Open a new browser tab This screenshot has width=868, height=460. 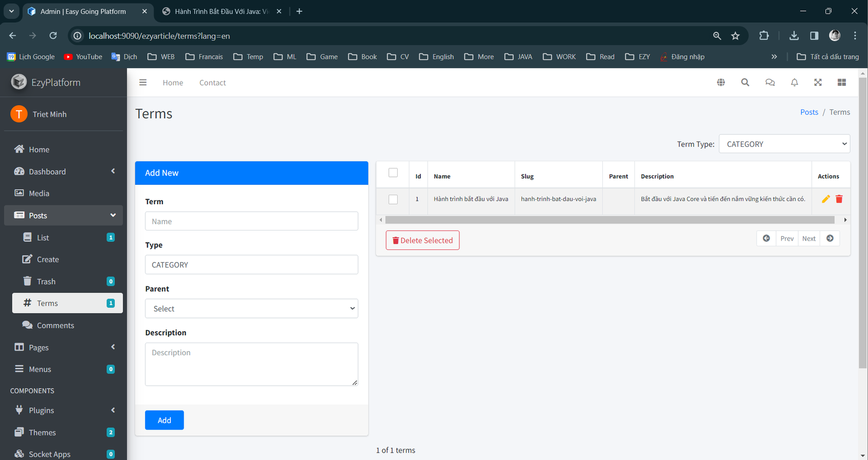click(299, 11)
